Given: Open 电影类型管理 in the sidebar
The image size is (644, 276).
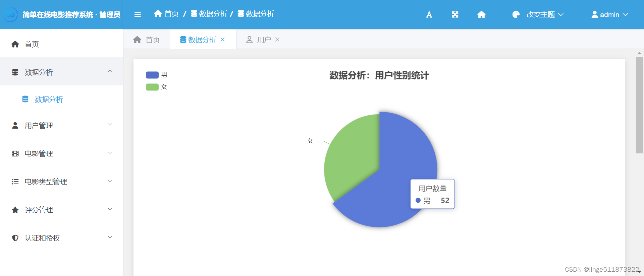Looking at the screenshot, I should [x=61, y=182].
